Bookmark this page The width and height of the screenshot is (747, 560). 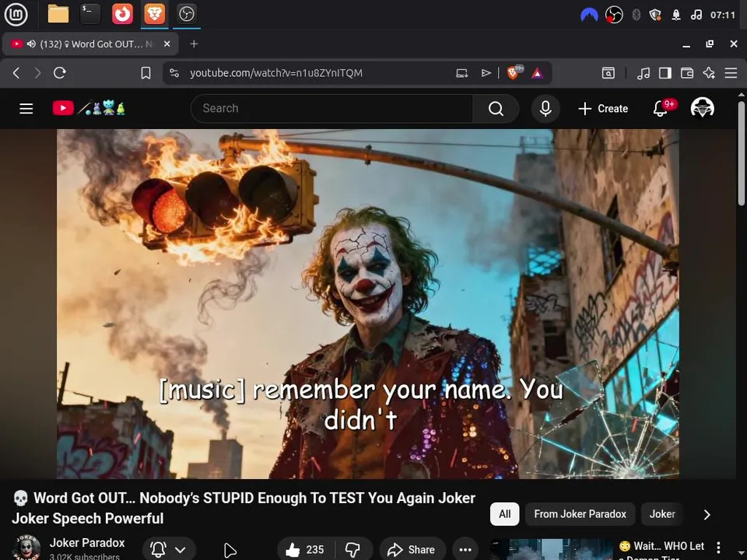pyautogui.click(x=146, y=73)
